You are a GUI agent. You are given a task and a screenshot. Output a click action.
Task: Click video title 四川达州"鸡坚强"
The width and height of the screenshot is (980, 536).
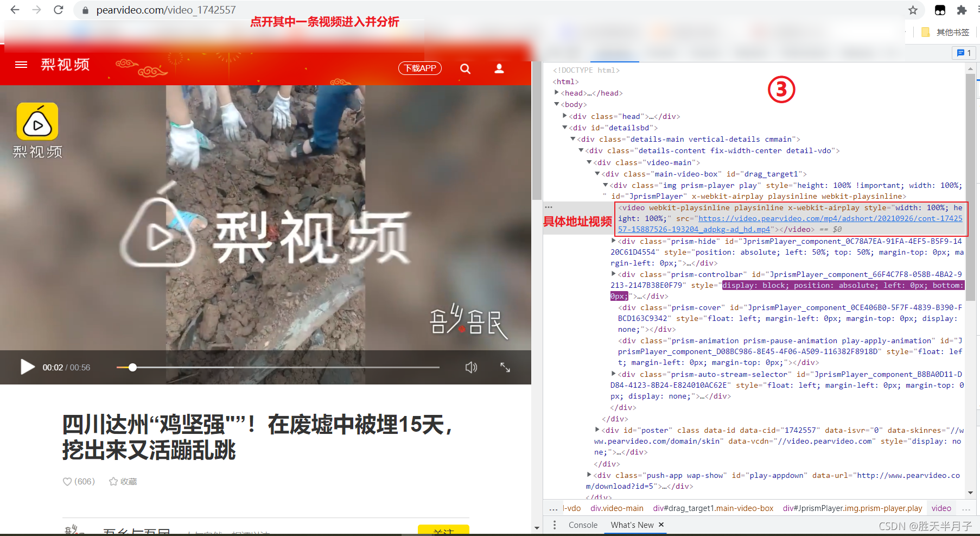tap(258, 437)
